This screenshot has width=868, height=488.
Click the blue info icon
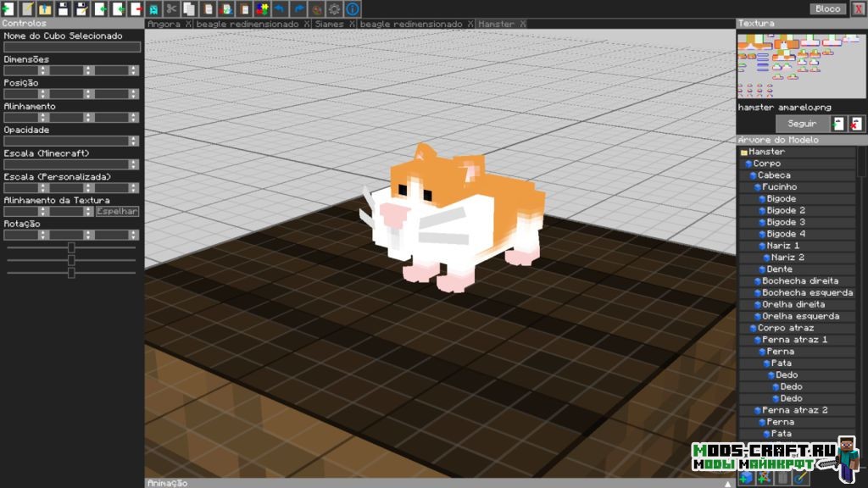[x=353, y=9]
